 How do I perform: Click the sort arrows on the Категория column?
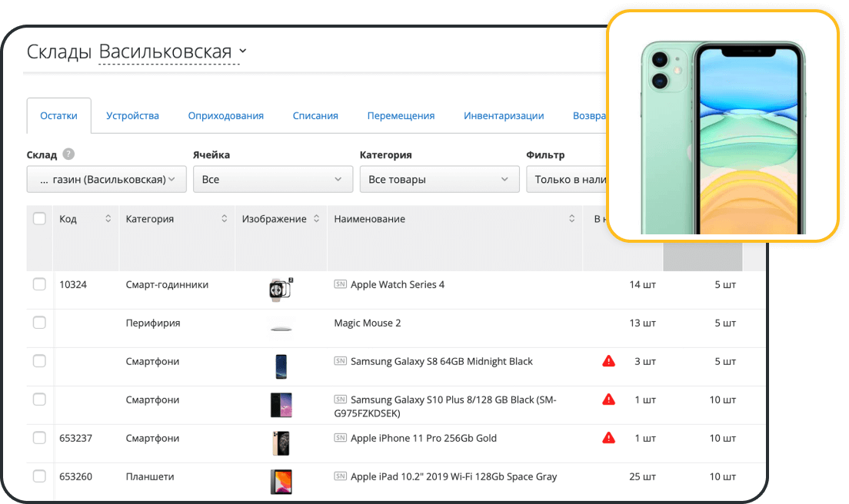(224, 218)
